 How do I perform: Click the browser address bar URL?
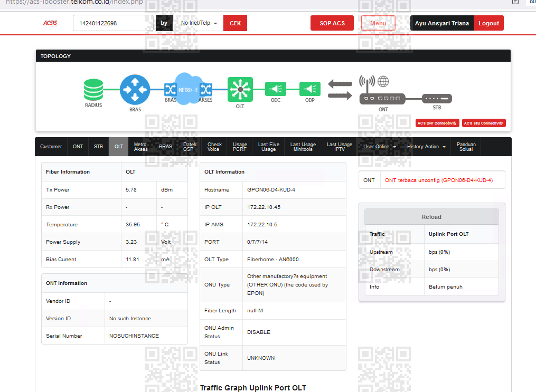pos(74,3)
